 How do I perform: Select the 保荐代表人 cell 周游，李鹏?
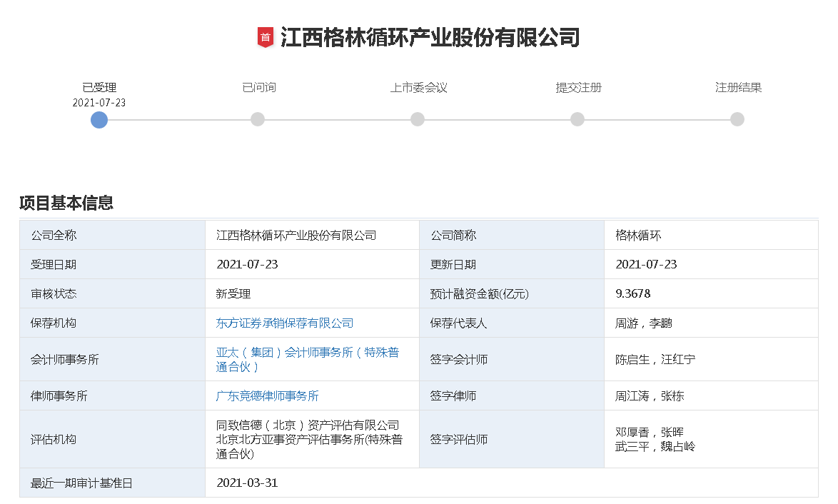tap(642, 323)
